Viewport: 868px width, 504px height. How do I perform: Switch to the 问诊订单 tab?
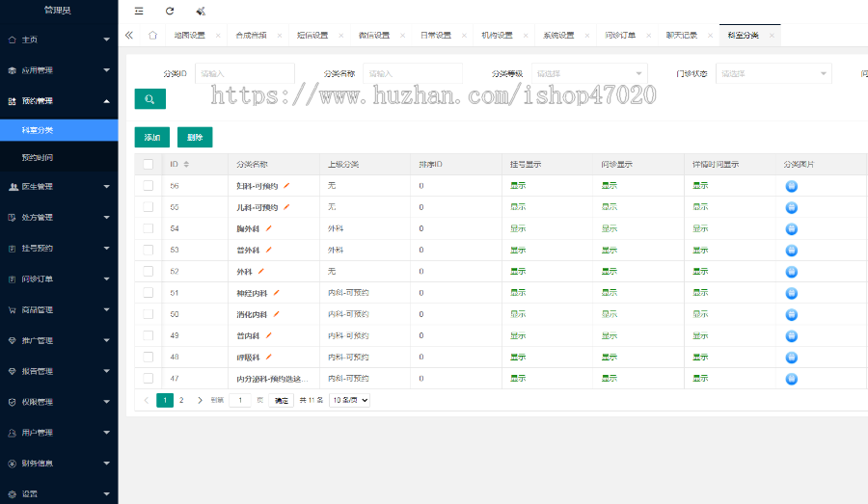click(x=620, y=36)
